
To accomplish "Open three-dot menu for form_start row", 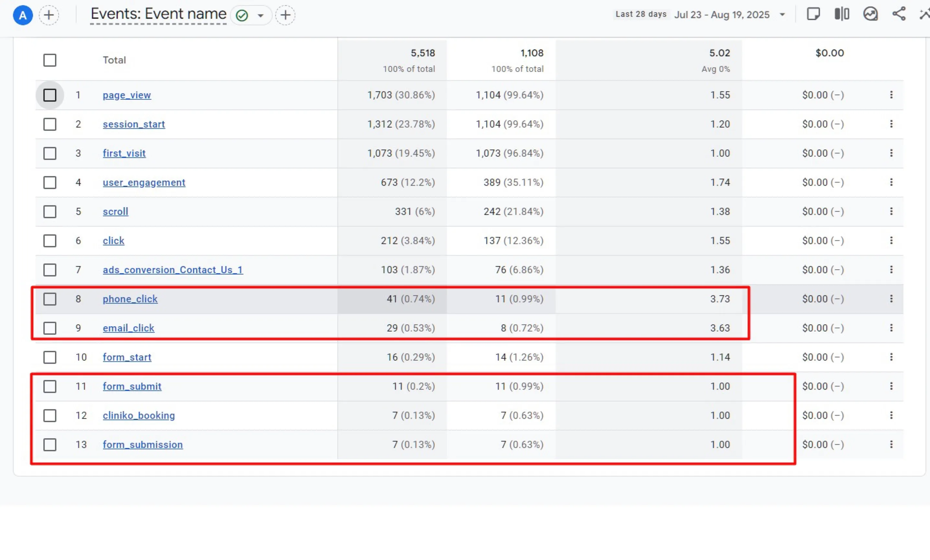I will (x=891, y=357).
